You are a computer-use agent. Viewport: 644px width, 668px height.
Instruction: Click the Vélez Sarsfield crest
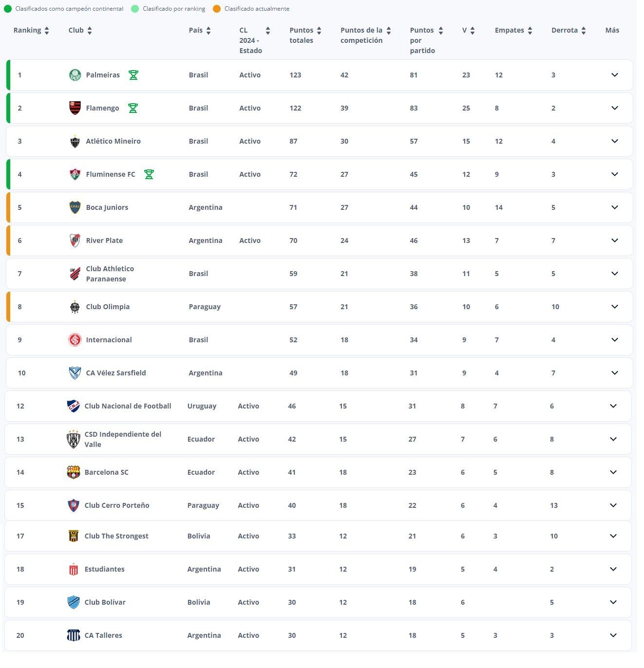[75, 373]
